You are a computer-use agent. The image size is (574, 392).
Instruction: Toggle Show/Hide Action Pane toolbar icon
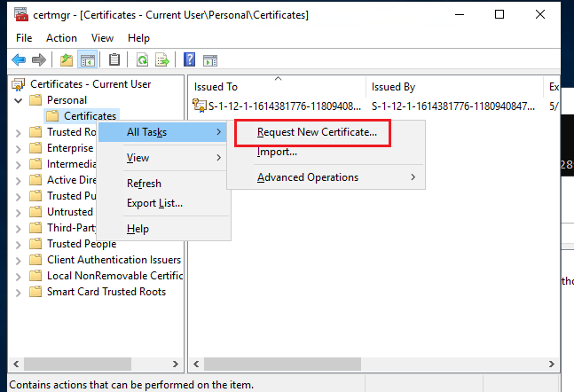[x=210, y=60]
